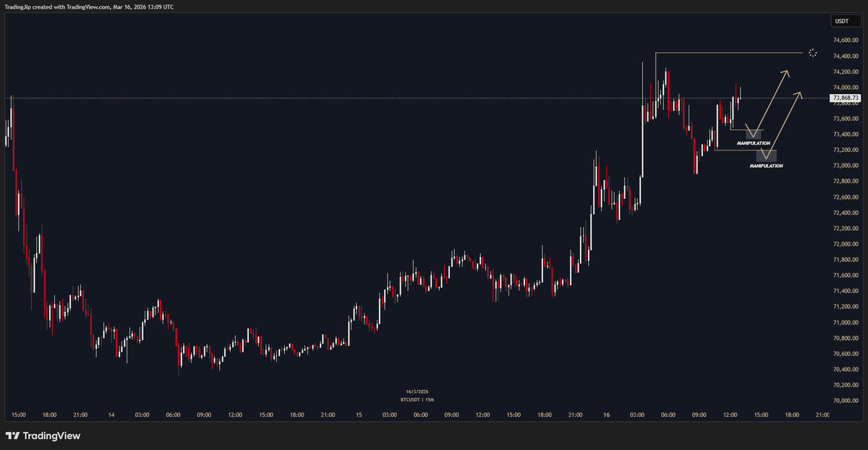This screenshot has height=450, width=868.
Task: Select the 72,200.00 price axis label
Action: [x=846, y=229]
